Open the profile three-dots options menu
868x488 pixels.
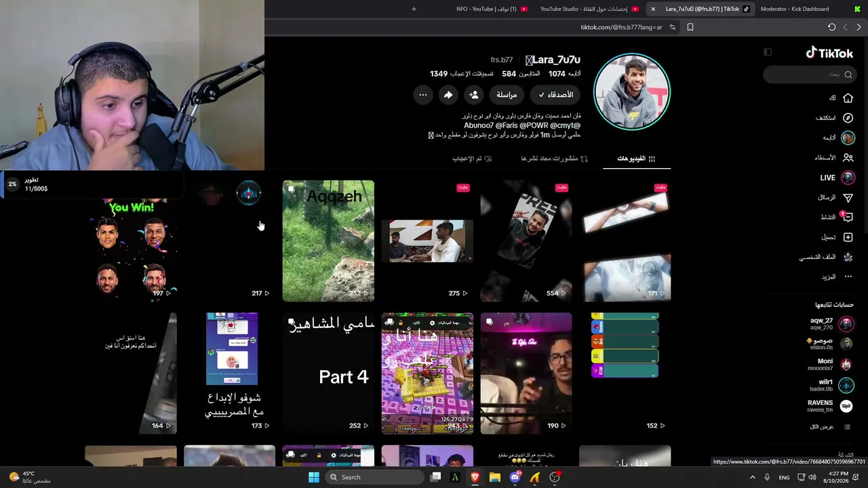click(x=423, y=95)
